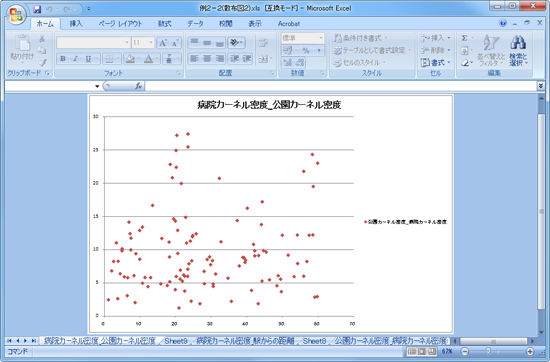
Task: Copy selection with the copy icon
Action: pos(42,51)
